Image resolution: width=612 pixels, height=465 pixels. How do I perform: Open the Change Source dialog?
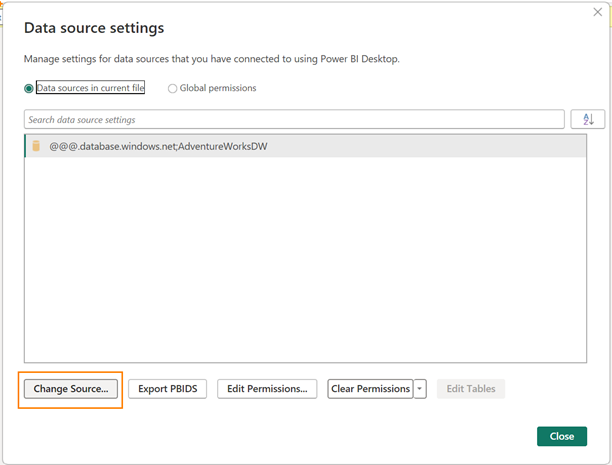pyautogui.click(x=71, y=389)
